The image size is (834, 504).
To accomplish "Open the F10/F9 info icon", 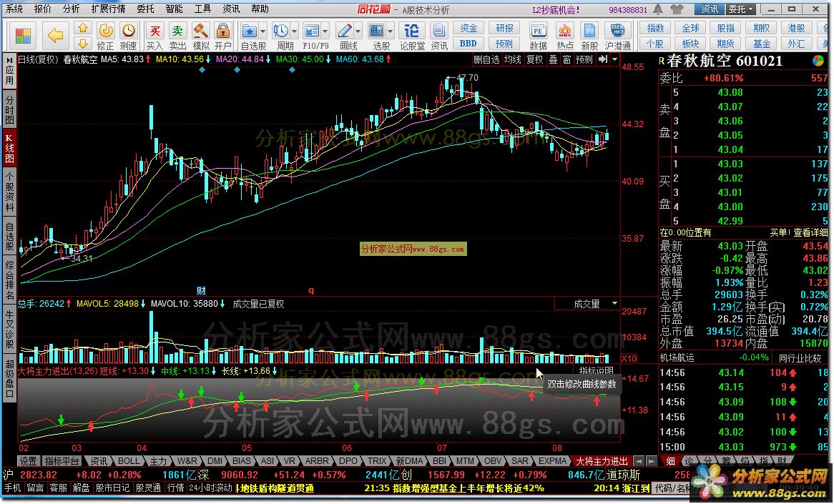I will pyautogui.click(x=312, y=31).
